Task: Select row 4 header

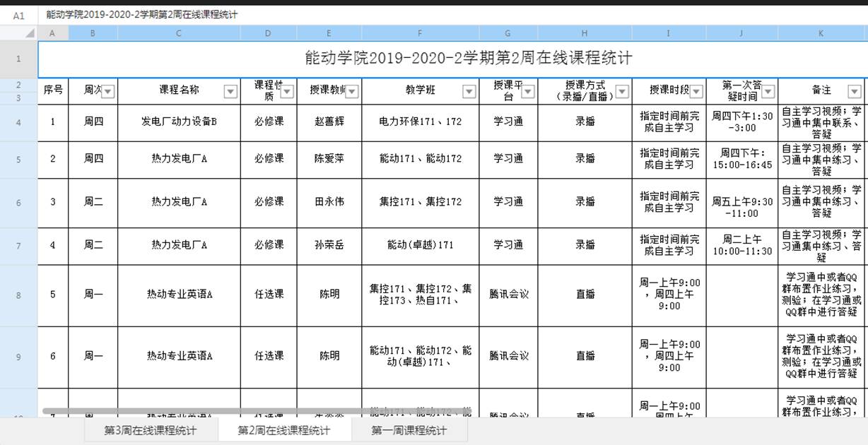Action: click(19, 123)
